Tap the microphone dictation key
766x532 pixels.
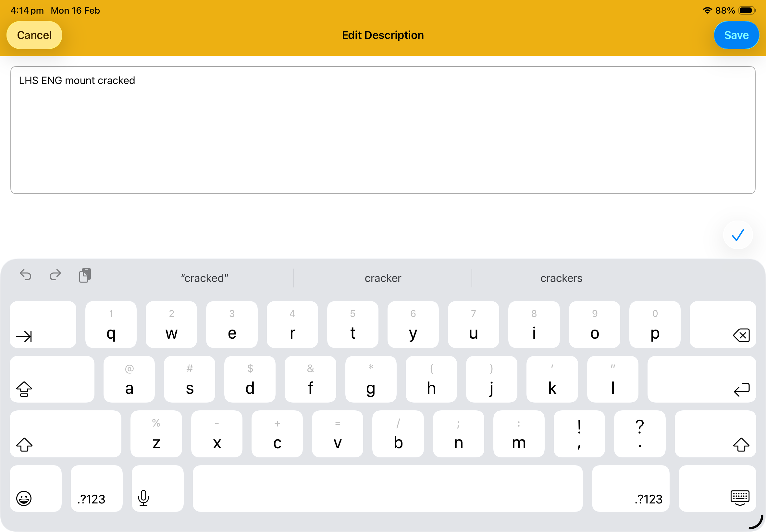(x=157, y=489)
